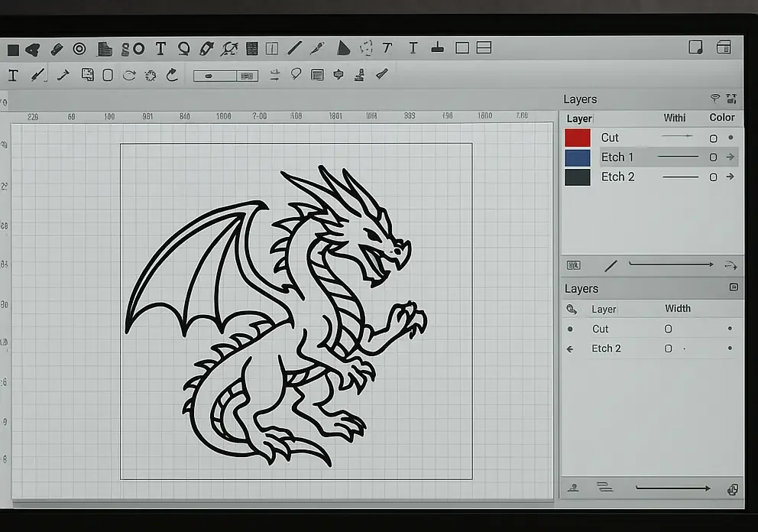Open the Etch 1 line width selector
This screenshot has height=532, width=758.
pos(679,157)
